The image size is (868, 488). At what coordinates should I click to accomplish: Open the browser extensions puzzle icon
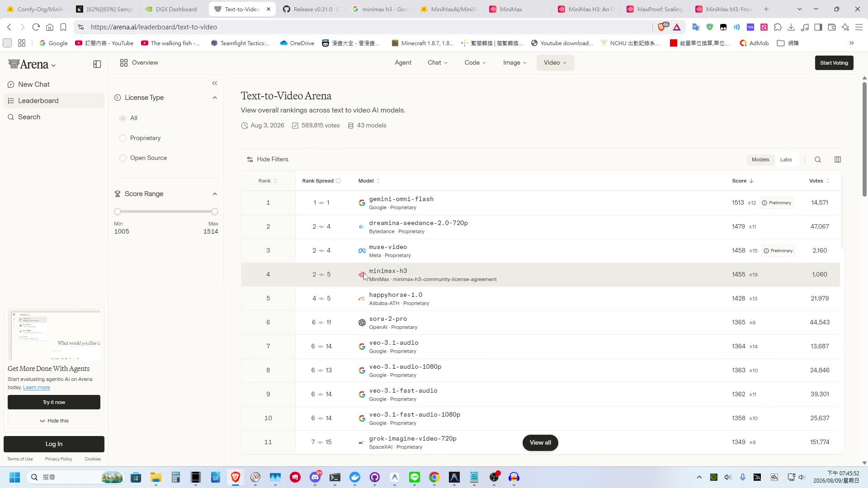[x=778, y=27]
